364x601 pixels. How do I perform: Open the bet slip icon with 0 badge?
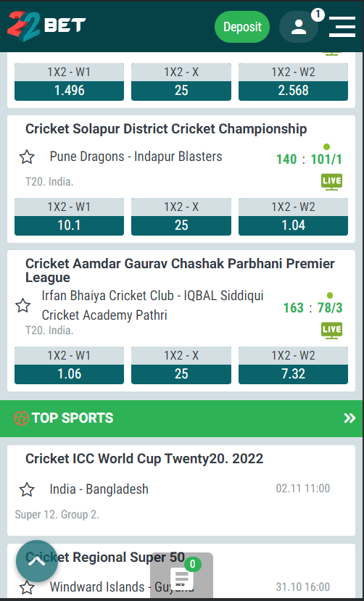[x=181, y=576]
